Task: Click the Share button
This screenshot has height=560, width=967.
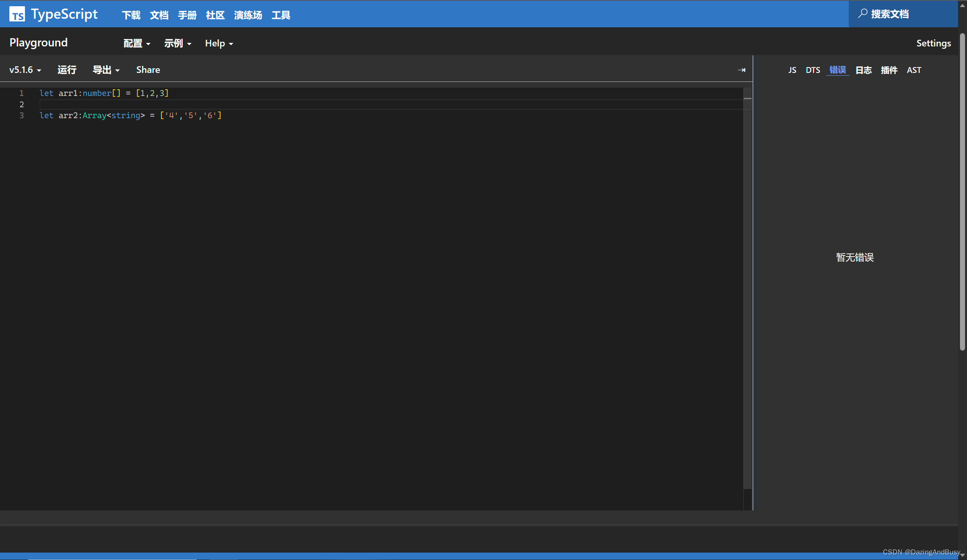Action: (148, 70)
